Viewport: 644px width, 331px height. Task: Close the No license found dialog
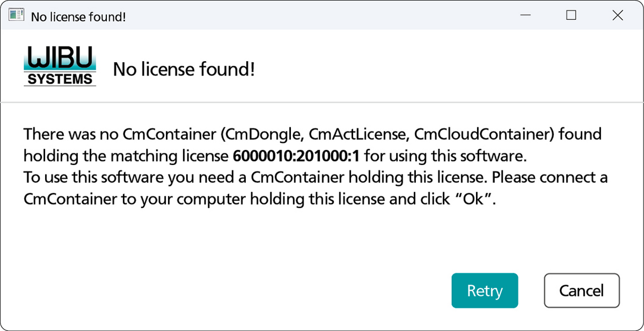pyautogui.click(x=618, y=15)
